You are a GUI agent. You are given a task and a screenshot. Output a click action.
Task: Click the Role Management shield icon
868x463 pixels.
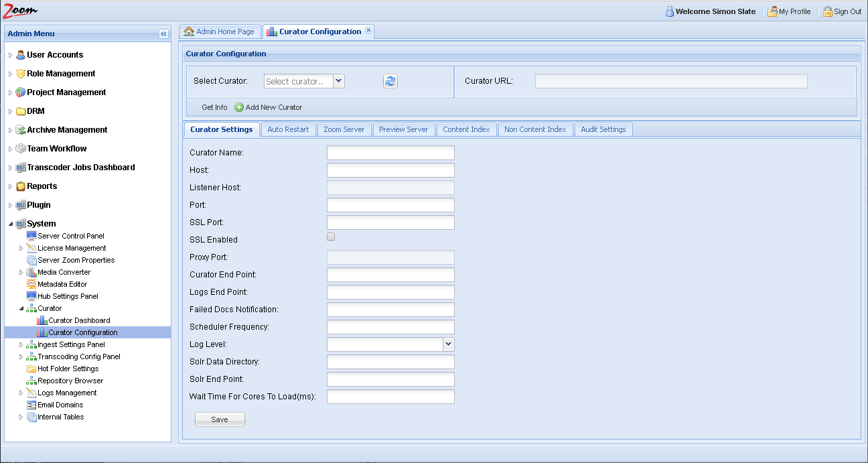(21, 74)
